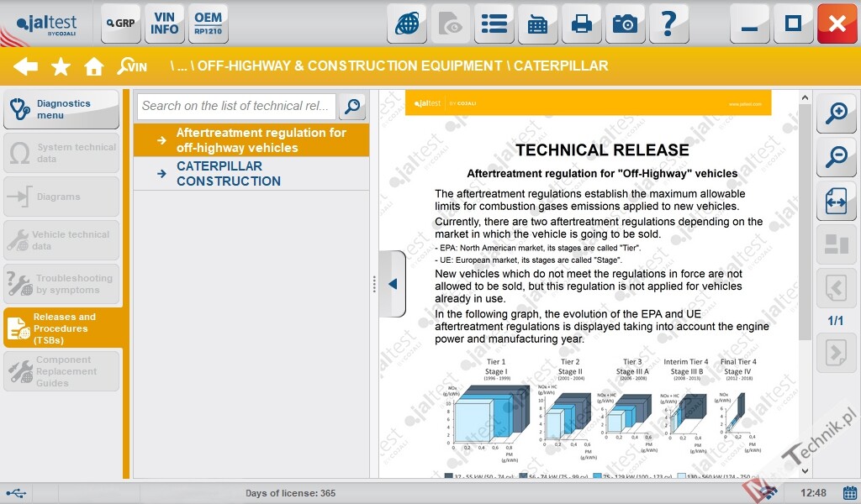Image resolution: width=861 pixels, height=504 pixels.
Task: Click the scrollbar up arrow
Action: click(x=805, y=97)
